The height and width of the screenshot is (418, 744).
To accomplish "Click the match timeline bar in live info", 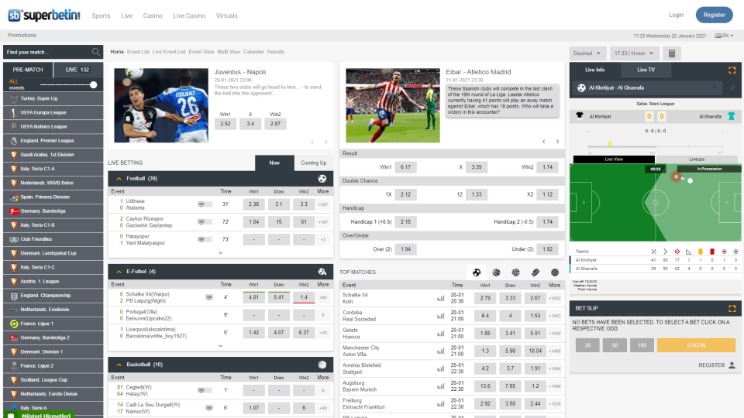I will click(655, 146).
